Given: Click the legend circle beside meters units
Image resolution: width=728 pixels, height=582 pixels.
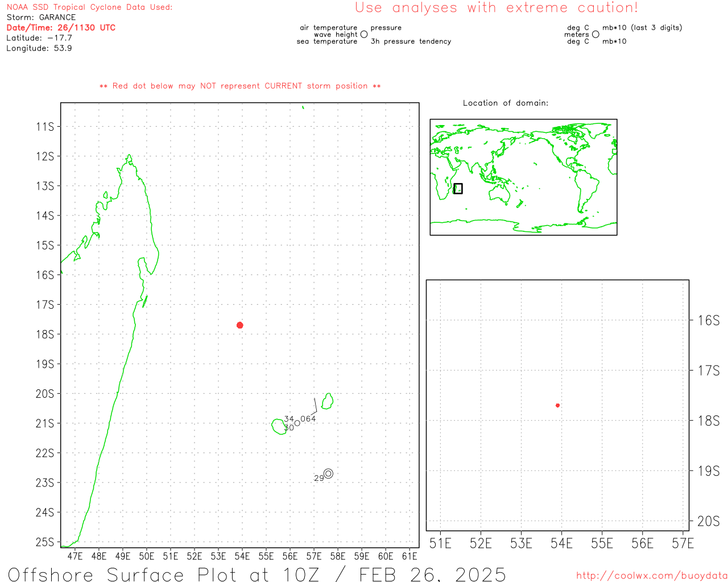Looking at the screenshot, I should coord(595,35).
